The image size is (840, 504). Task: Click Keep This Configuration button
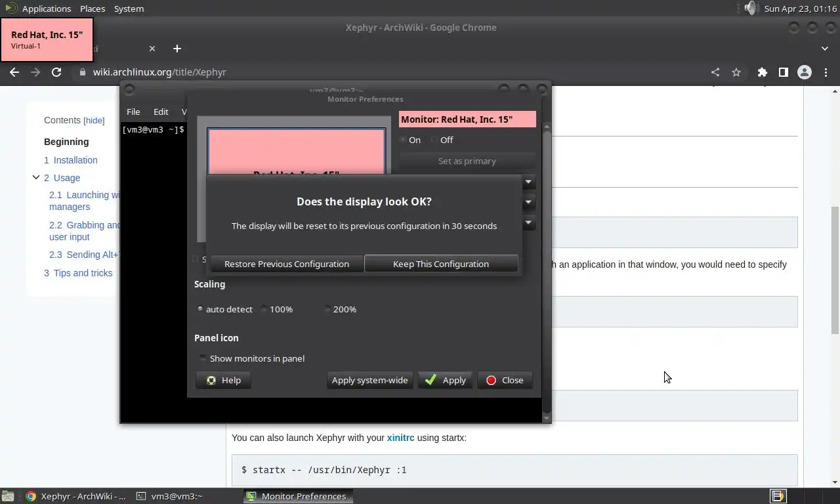(x=441, y=264)
